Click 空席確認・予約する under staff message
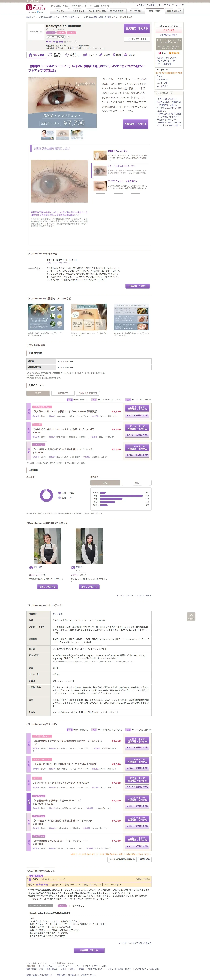The width and height of the screenshot is (210, 980). (137, 286)
